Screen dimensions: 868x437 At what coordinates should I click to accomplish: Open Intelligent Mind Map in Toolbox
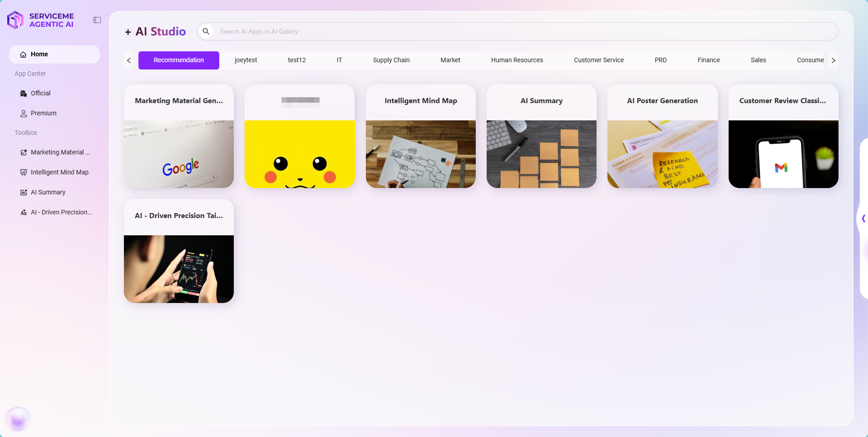(54, 173)
